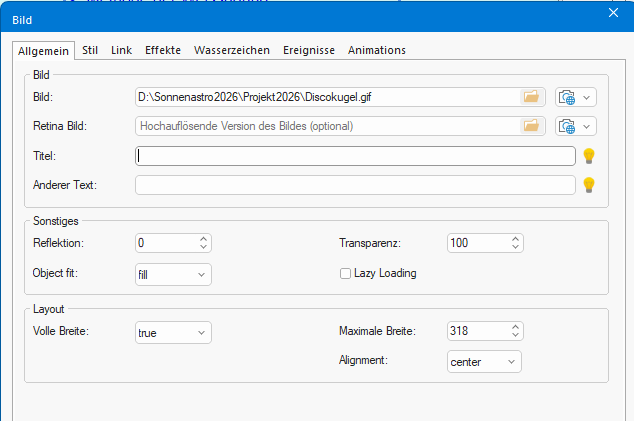Viewport: 634px width, 421px height.
Task: Expand the arrow beside the Bild globe icon
Action: (587, 97)
